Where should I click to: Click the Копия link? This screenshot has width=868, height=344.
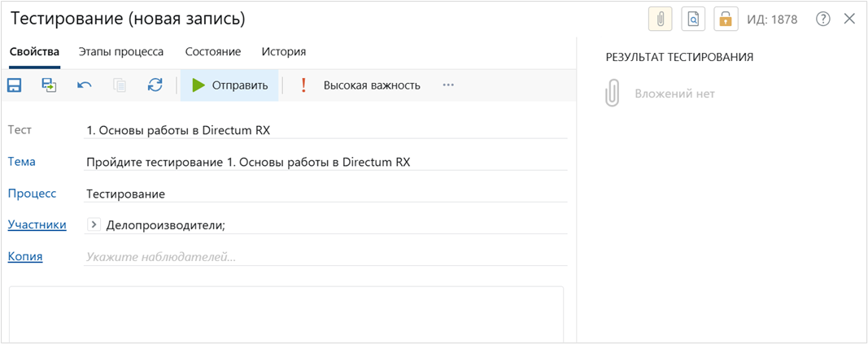pos(25,256)
